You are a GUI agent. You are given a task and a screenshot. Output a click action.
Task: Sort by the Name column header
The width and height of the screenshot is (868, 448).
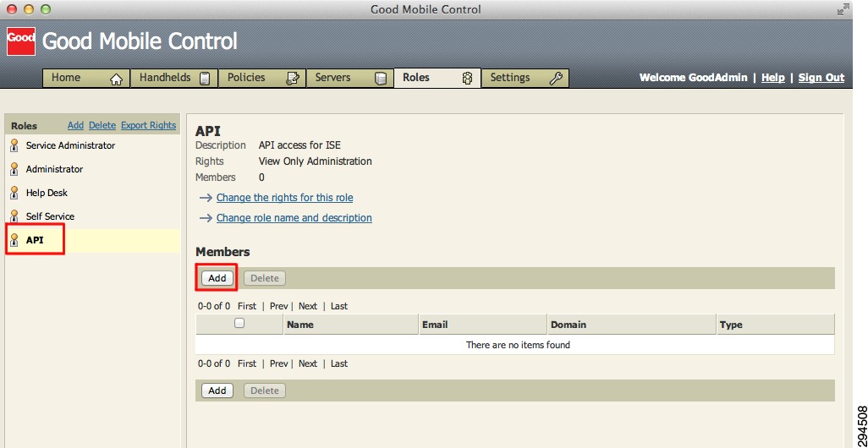tap(351, 325)
